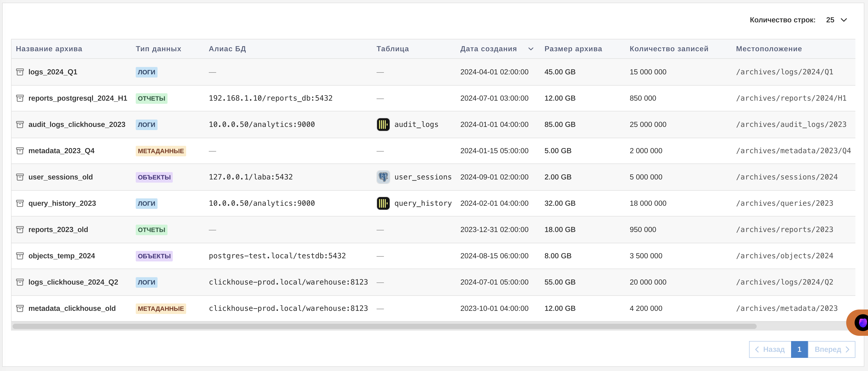
Task: Click archive icon next to logs_2024_Q1
Action: tap(20, 72)
